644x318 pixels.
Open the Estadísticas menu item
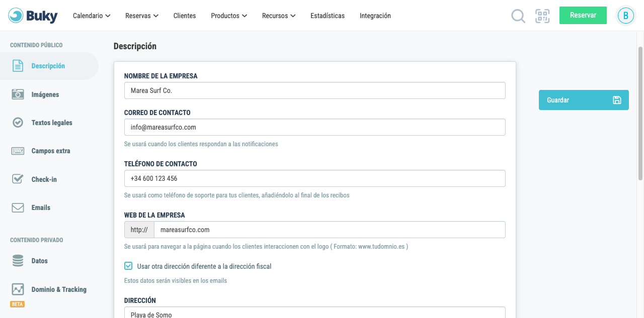(x=328, y=16)
